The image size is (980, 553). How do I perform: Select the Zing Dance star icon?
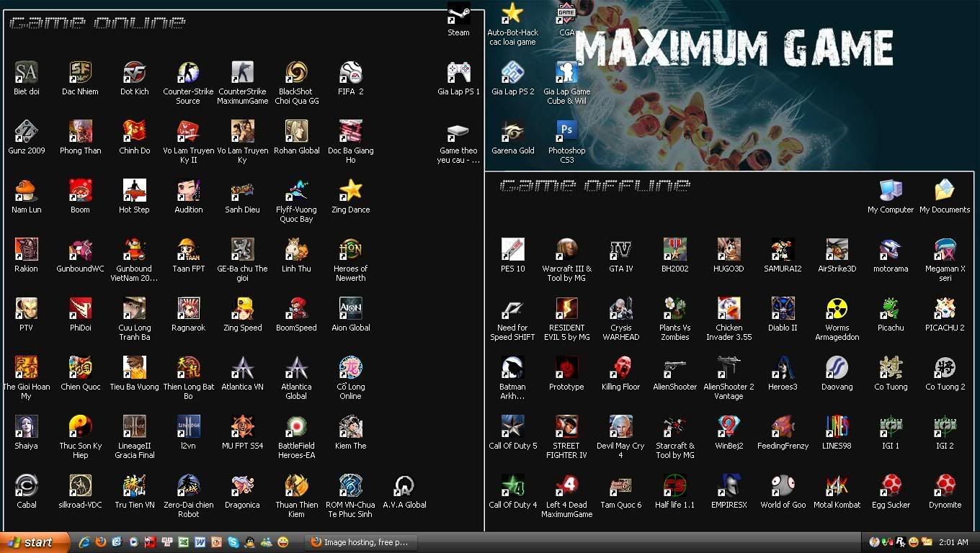tap(350, 191)
